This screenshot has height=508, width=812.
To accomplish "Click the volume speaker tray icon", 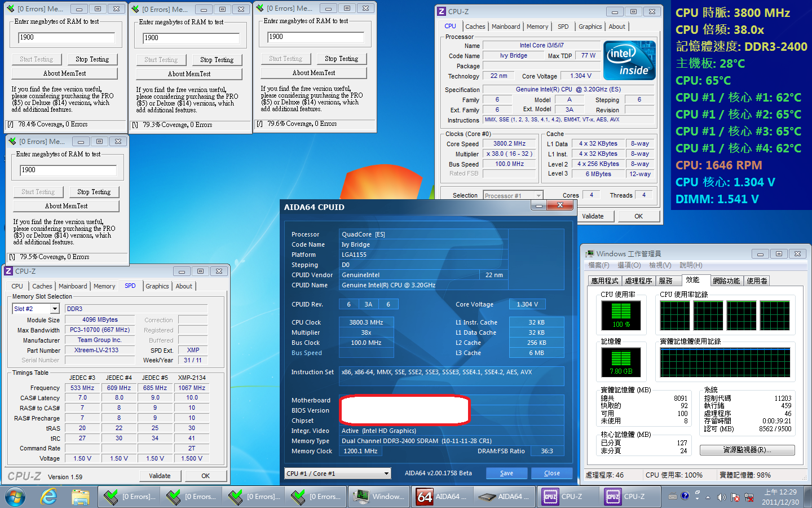I will (x=721, y=497).
